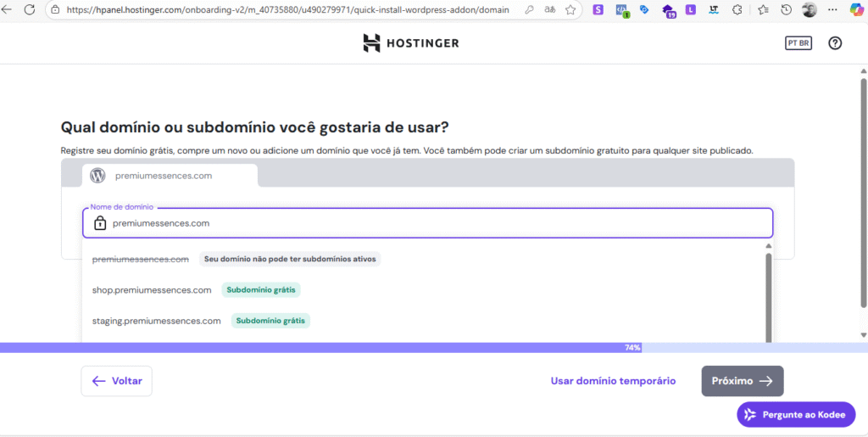Screen dimensions: 868x437
Task: Click the struck-through premiumessences.com option
Action: pyautogui.click(x=141, y=259)
